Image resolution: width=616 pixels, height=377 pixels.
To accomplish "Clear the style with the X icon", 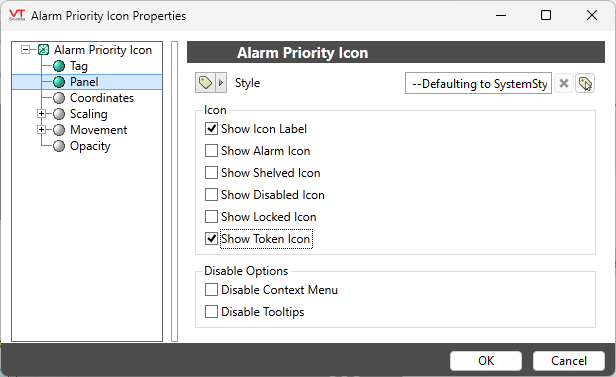I will [x=564, y=83].
